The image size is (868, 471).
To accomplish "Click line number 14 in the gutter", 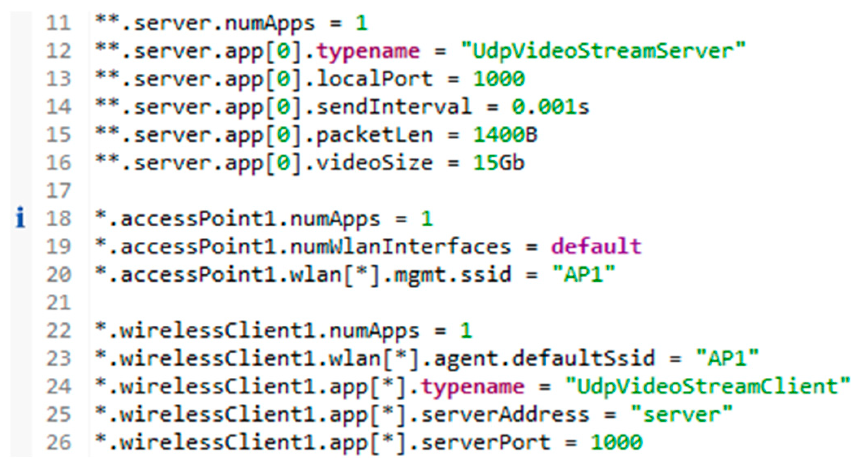I will 58,107.
